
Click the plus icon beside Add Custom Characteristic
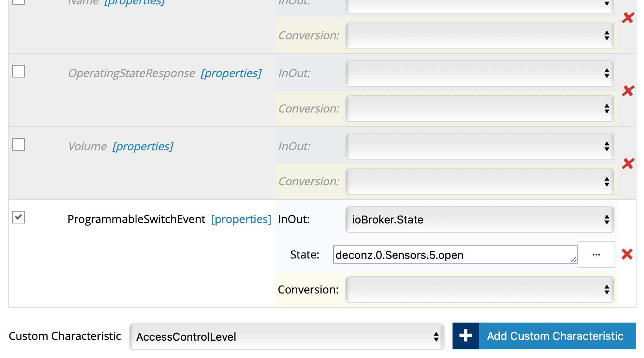click(x=466, y=336)
